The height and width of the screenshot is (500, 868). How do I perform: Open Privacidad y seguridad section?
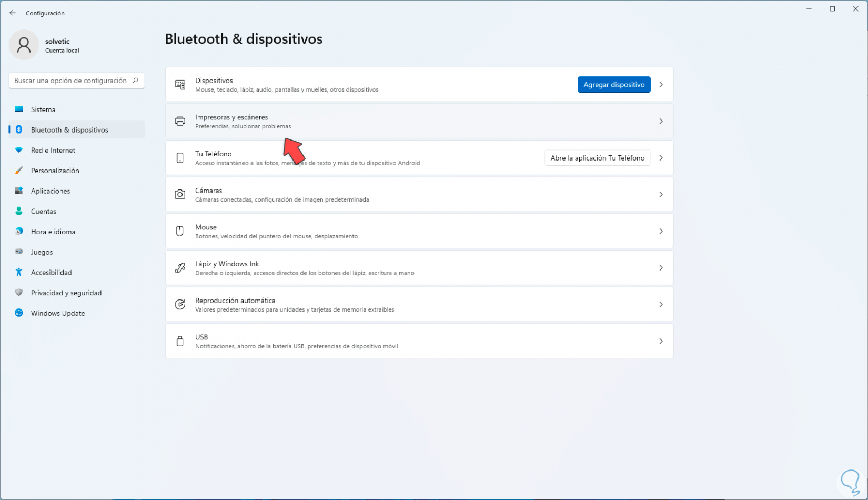(x=66, y=293)
